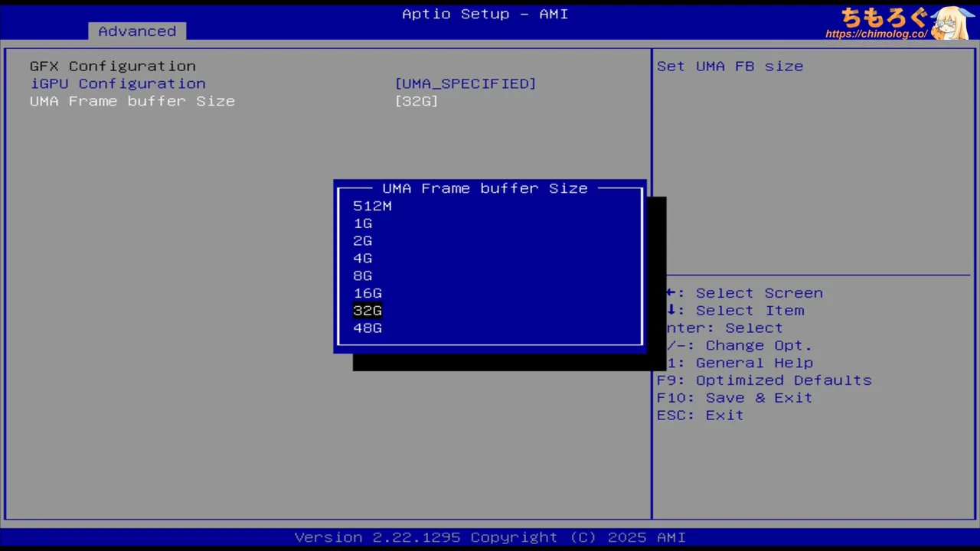Choose 1G in UMA buffer list
980x551 pixels.
[x=363, y=223]
